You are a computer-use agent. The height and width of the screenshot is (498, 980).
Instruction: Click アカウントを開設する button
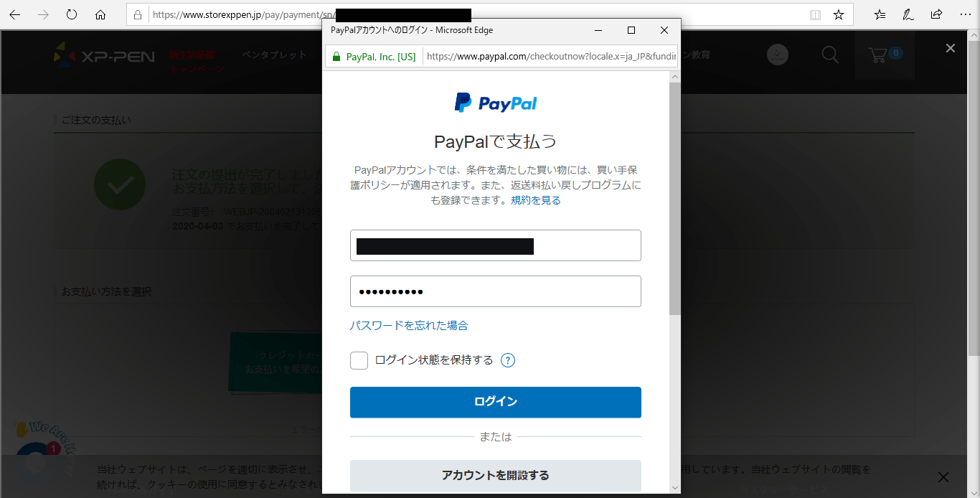[496, 475]
